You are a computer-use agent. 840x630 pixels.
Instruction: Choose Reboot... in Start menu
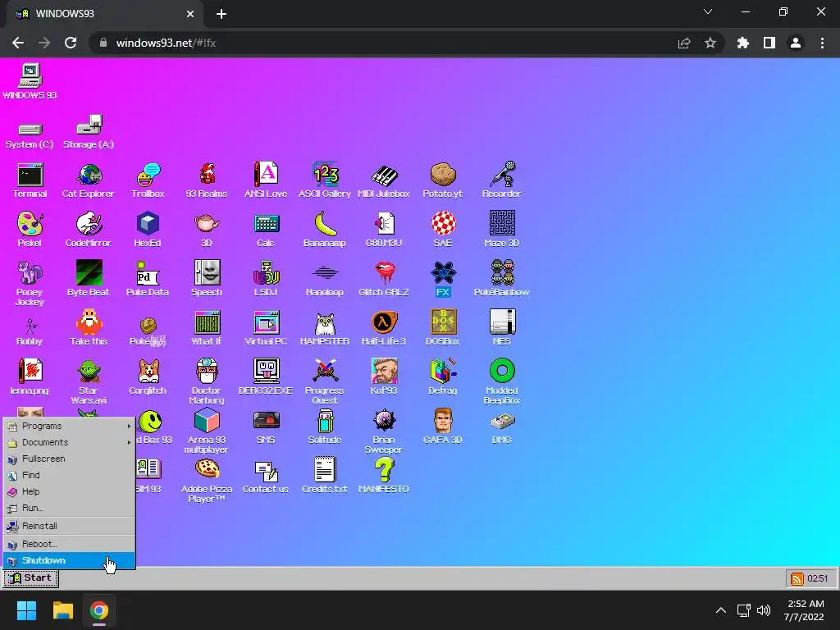[69, 544]
